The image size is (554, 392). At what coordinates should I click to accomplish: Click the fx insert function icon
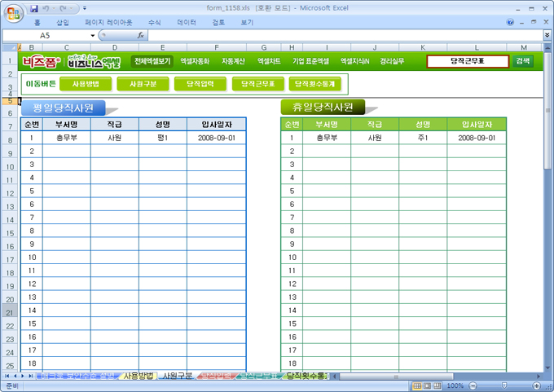tap(141, 36)
